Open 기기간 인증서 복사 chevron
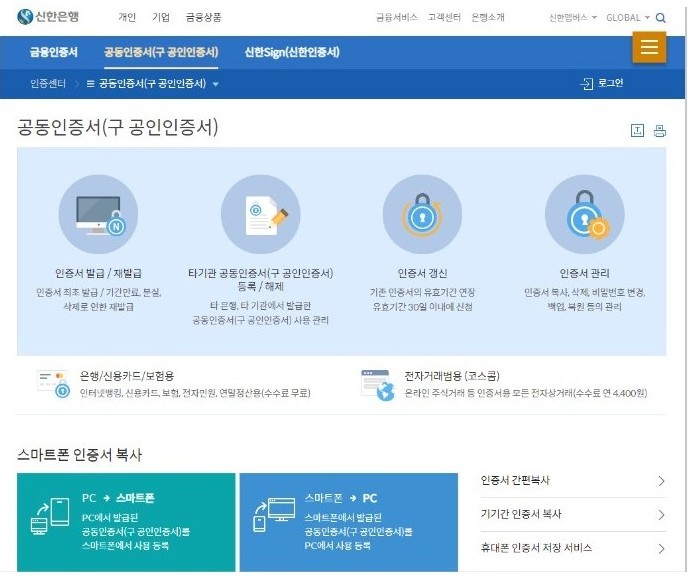This screenshot has width=688, height=577. pos(661,514)
